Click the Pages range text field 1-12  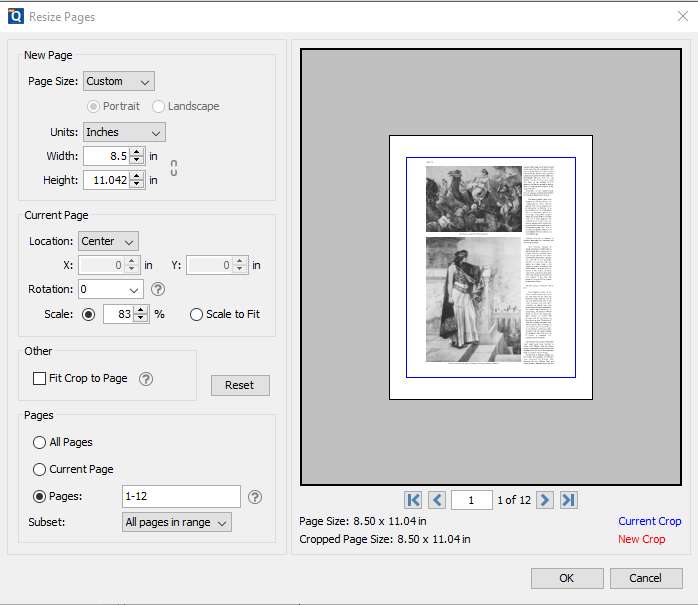[181, 496]
